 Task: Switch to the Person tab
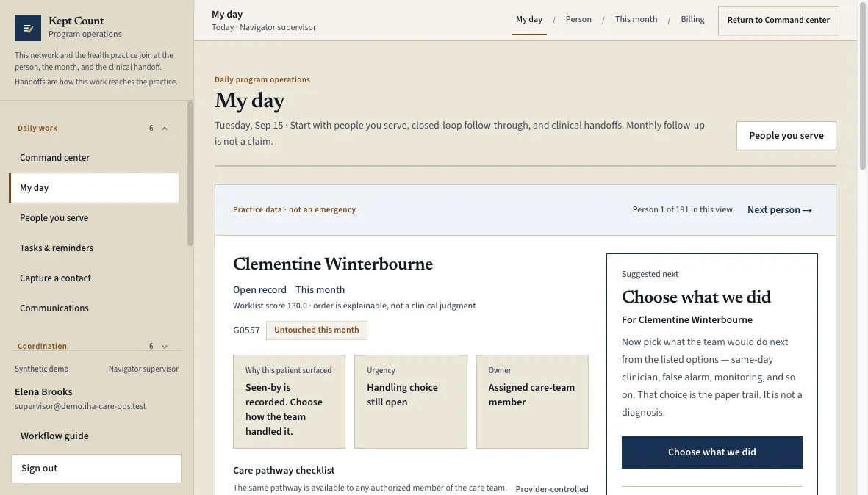[x=578, y=19]
